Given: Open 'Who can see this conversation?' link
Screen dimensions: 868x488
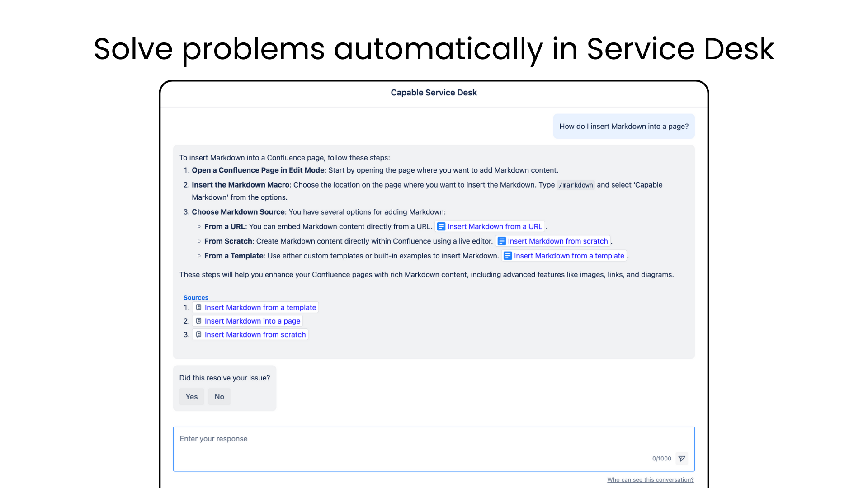Looking at the screenshot, I should pos(650,480).
